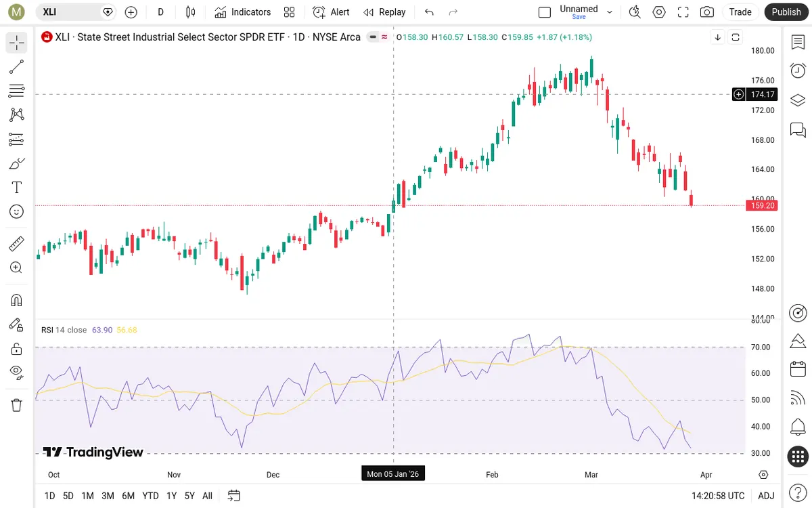Open the Indicators dialog
This screenshot has width=812, height=508.
click(x=243, y=12)
